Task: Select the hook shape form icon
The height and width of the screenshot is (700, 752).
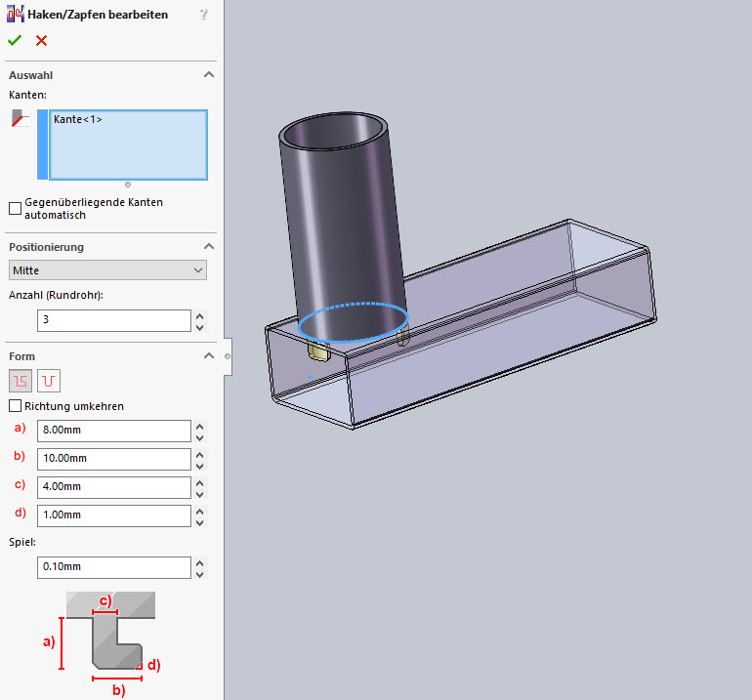Action: [x=19, y=381]
